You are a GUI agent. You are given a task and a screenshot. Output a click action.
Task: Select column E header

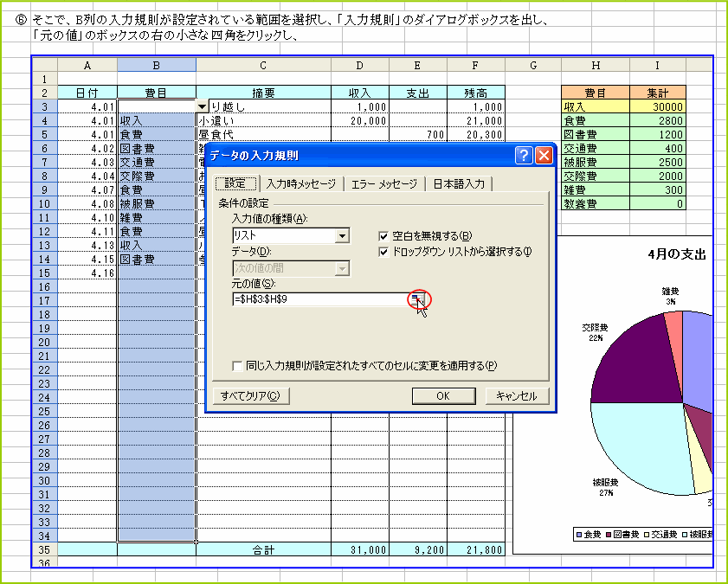point(417,65)
